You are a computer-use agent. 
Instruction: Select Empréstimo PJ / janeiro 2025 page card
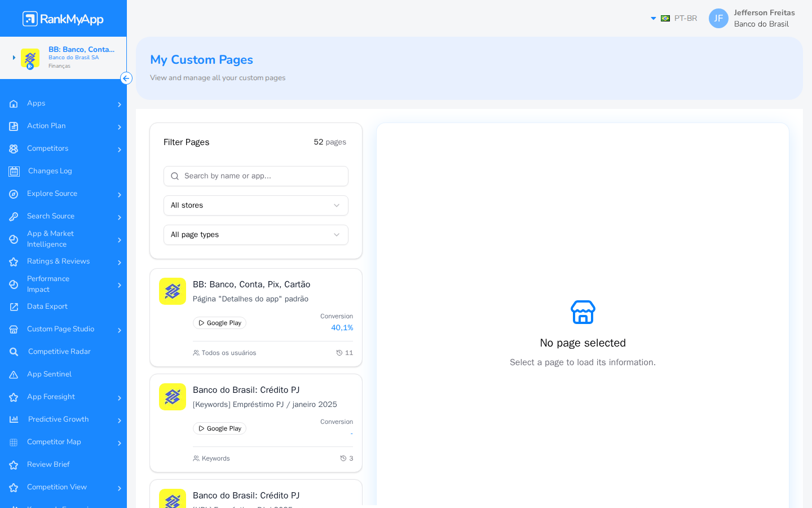256,423
